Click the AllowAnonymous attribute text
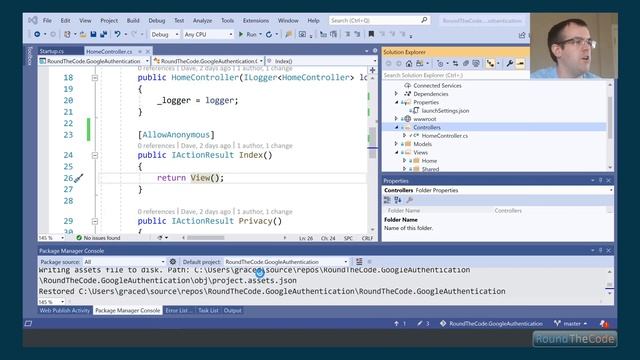Image resolution: width=640 pixels, height=360 pixels. [176, 135]
